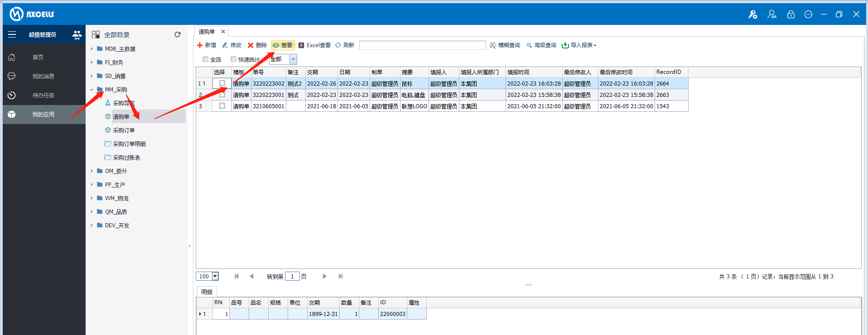The height and width of the screenshot is (335, 868).
Task: Tick the checkbox for order 3220223002
Action: point(222,83)
